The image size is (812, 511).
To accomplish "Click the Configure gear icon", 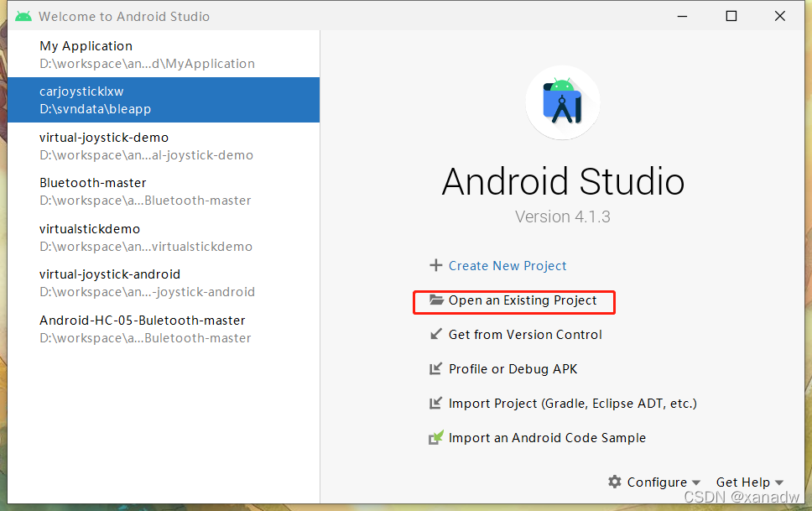I will pyautogui.click(x=615, y=482).
